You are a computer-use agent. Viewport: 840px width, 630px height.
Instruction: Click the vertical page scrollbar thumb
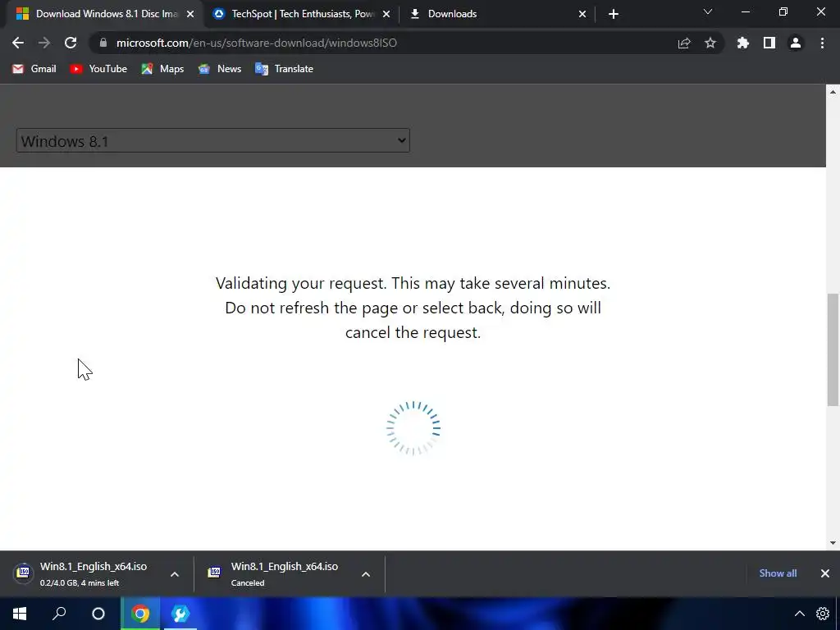[x=833, y=349]
